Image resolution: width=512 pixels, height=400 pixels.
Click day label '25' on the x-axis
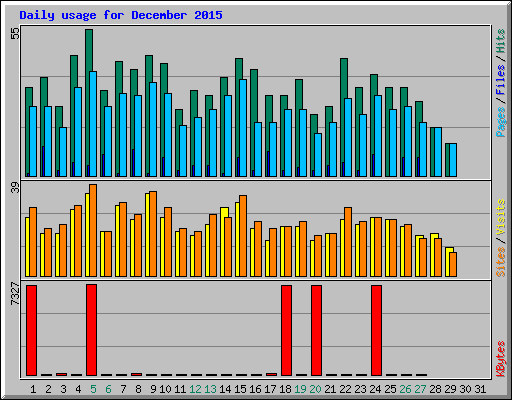click(x=390, y=389)
